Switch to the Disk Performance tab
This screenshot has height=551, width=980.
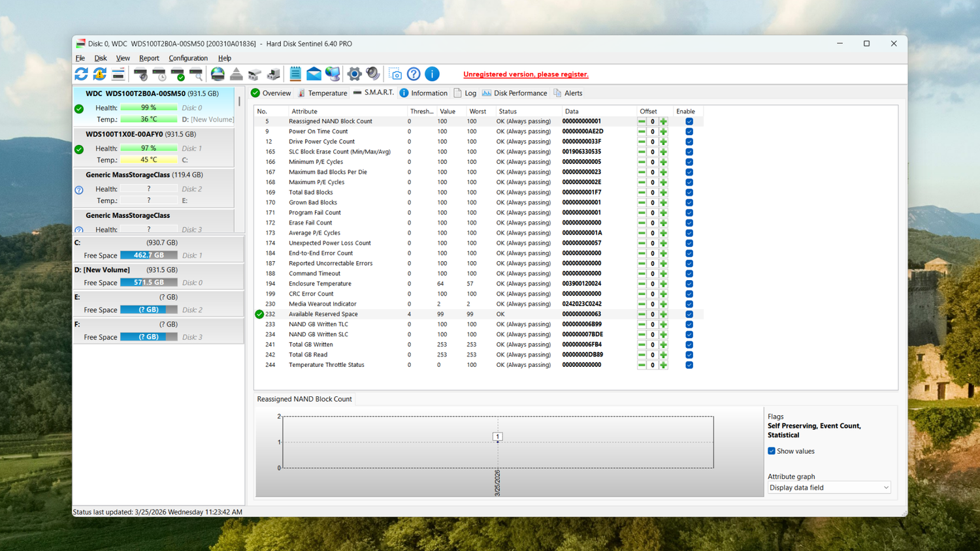tap(514, 93)
